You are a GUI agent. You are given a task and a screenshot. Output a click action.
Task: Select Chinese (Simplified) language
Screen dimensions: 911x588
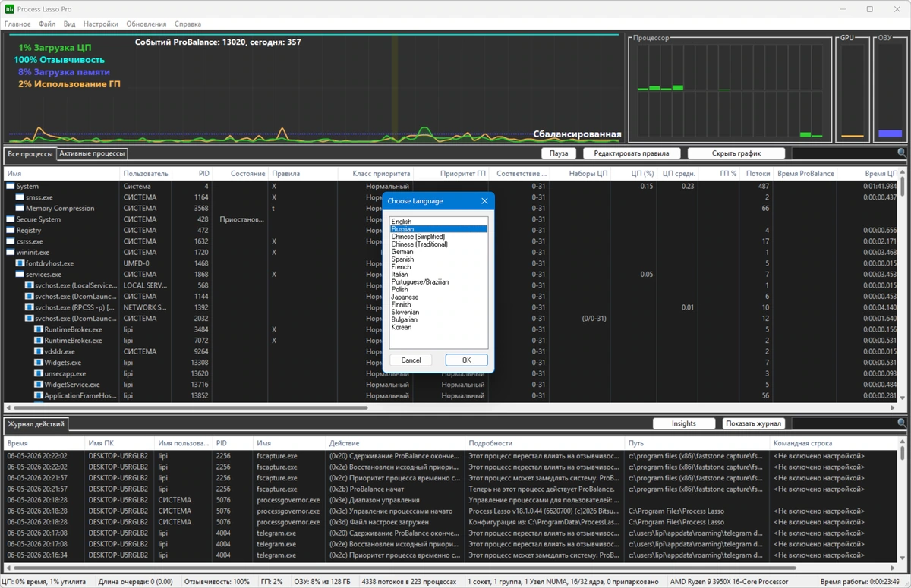point(438,237)
